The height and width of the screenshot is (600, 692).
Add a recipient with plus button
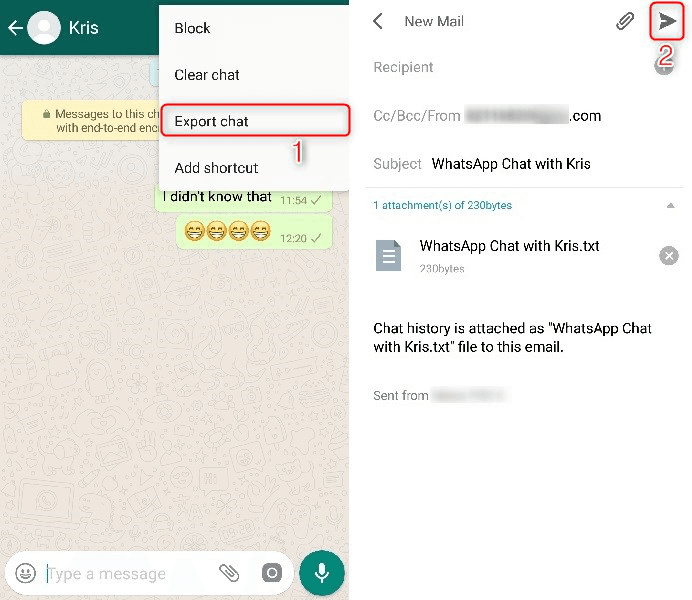664,68
